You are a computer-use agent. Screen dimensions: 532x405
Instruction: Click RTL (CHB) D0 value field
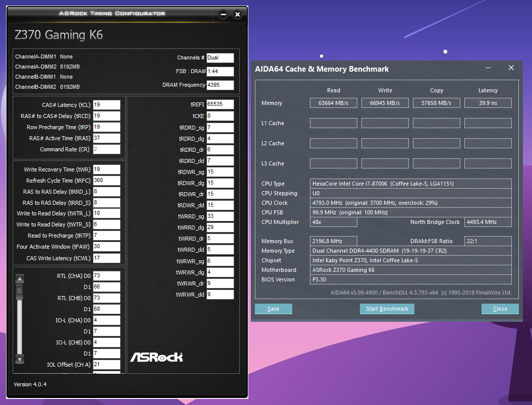[x=107, y=298]
